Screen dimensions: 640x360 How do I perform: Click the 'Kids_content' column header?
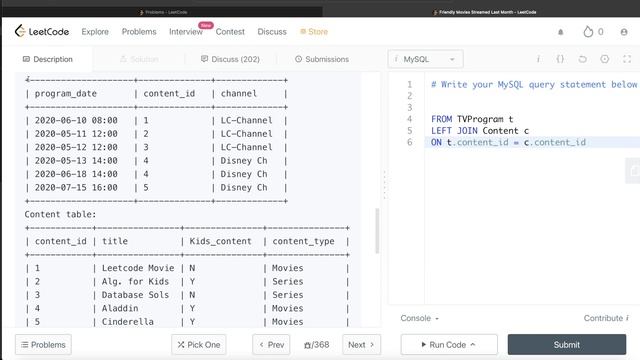[220, 241]
